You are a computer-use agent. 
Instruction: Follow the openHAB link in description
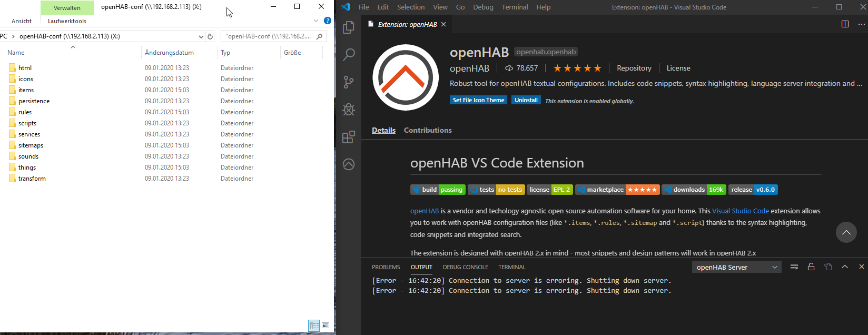[x=425, y=211]
